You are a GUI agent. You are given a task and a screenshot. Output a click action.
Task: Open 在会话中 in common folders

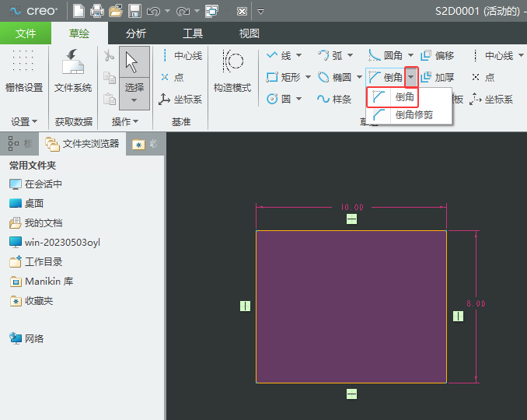[36, 184]
